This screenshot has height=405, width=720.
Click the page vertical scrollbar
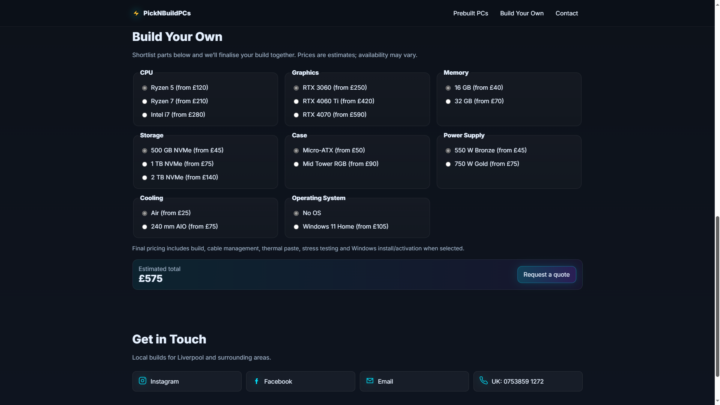tap(716, 250)
